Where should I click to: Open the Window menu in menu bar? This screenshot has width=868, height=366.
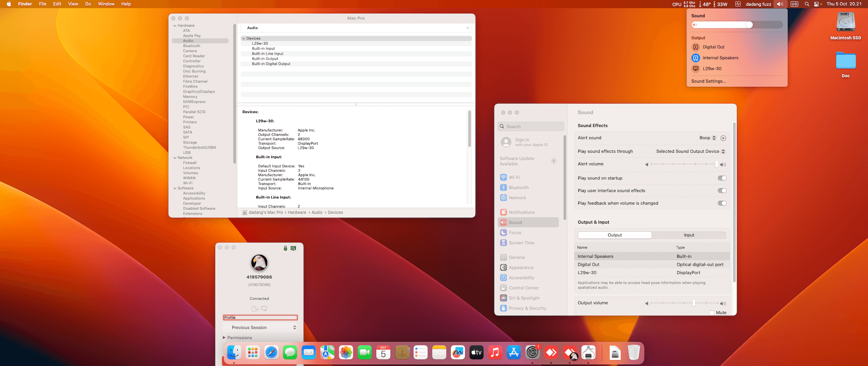point(106,4)
